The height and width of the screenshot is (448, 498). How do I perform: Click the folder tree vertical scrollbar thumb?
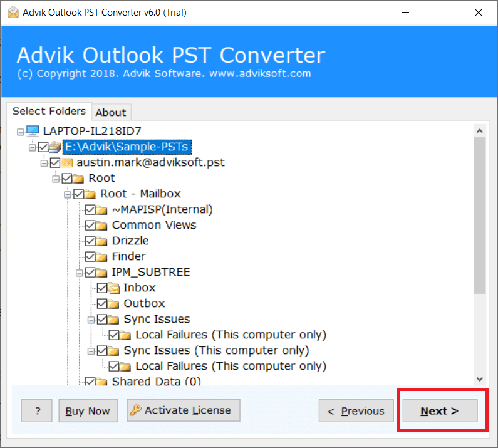click(480, 215)
